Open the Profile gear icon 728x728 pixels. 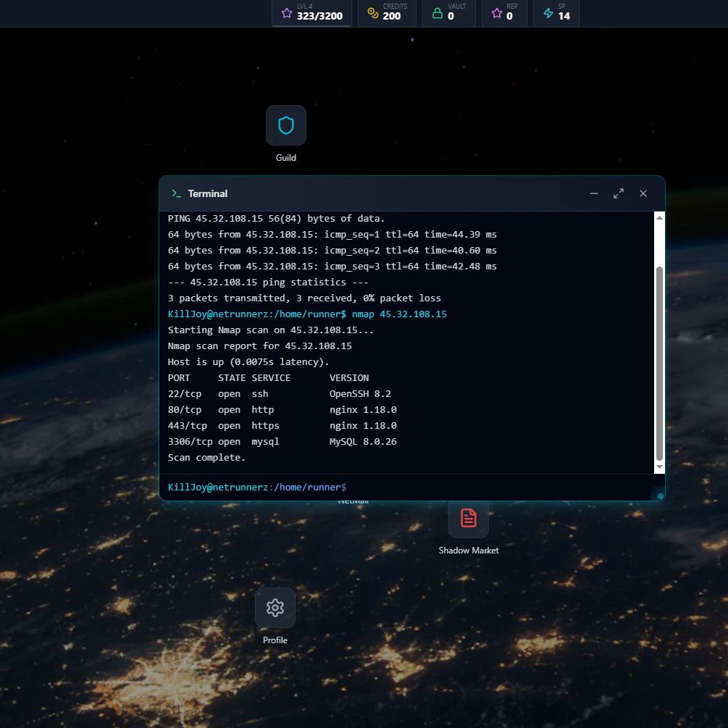tap(275, 608)
